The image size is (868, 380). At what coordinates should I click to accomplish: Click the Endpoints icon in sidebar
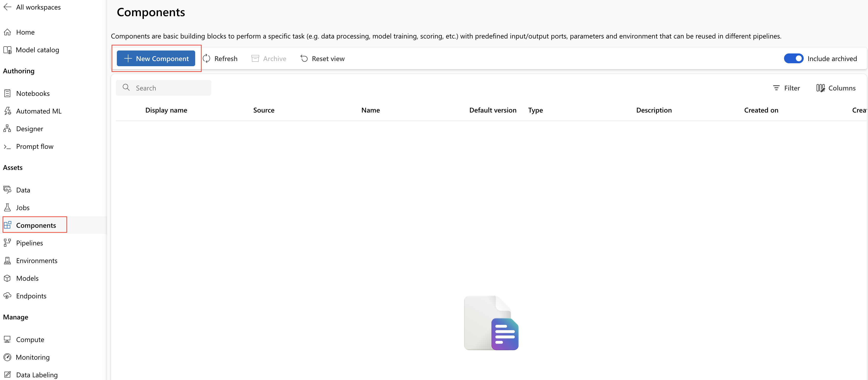point(7,296)
